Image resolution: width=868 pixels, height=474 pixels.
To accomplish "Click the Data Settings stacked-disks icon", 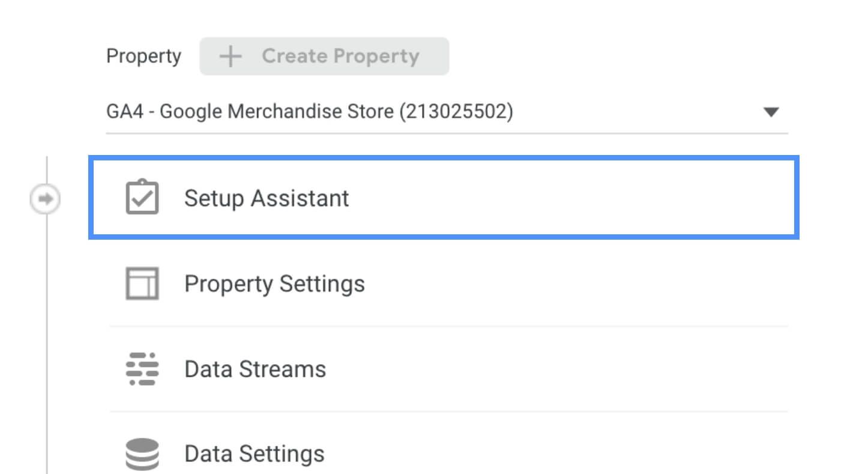I will click(x=143, y=454).
